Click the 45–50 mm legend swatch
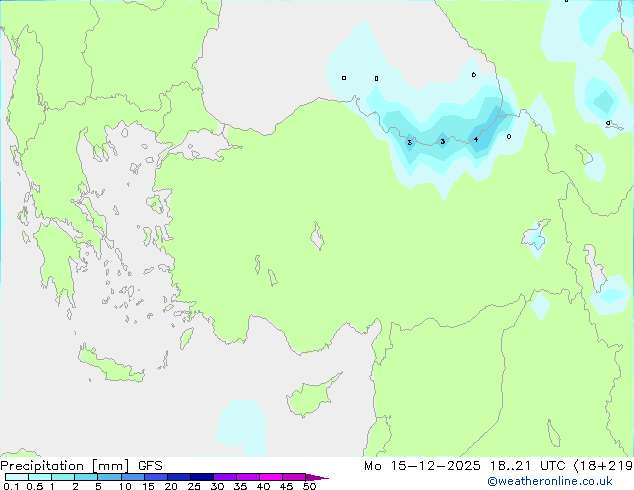The height and width of the screenshot is (490, 634). tap(294, 477)
